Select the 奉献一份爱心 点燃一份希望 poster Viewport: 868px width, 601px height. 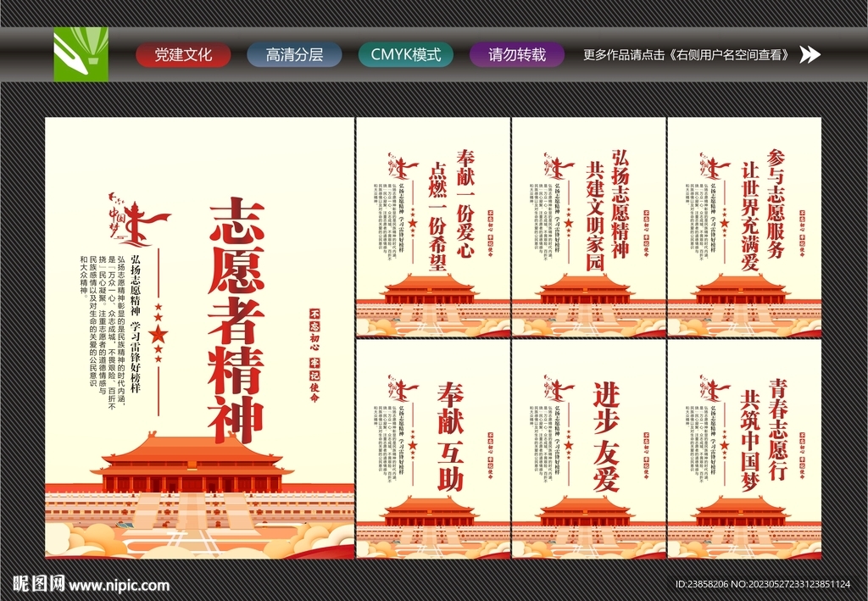click(x=433, y=227)
